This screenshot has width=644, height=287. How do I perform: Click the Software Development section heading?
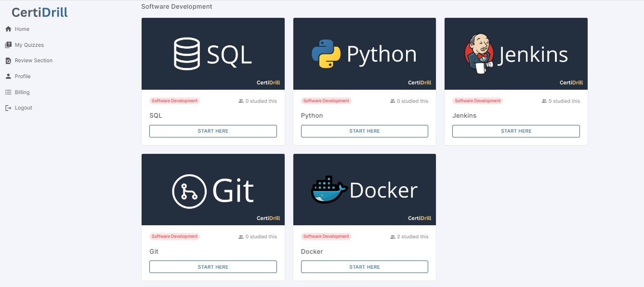[176, 7]
